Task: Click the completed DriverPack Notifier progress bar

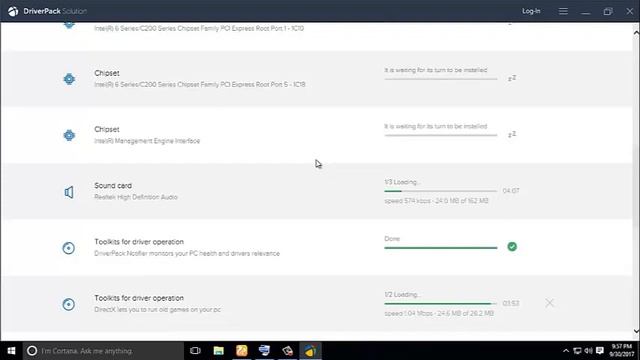Action: [x=440, y=248]
